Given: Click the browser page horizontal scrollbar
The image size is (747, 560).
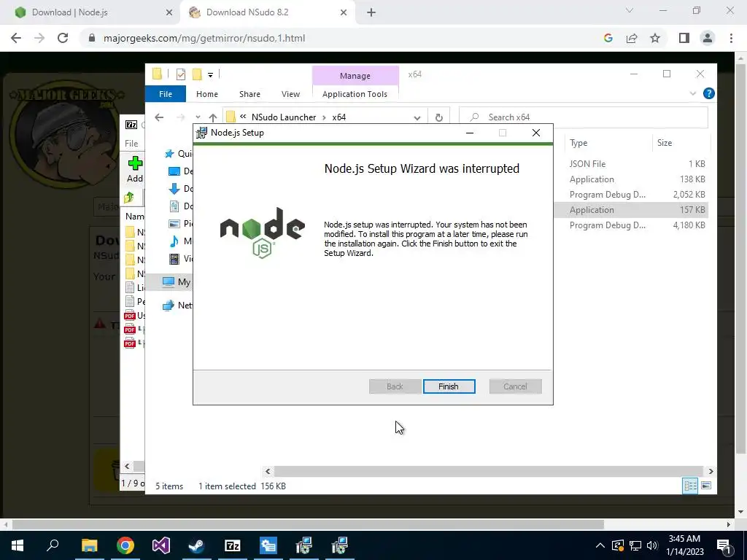Looking at the screenshot, I should [x=308, y=524].
